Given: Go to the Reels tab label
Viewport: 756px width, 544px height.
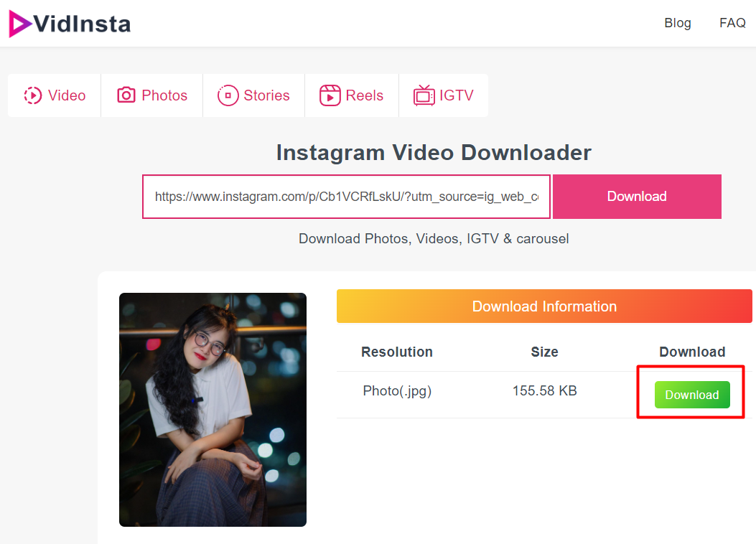Looking at the screenshot, I should coord(365,95).
